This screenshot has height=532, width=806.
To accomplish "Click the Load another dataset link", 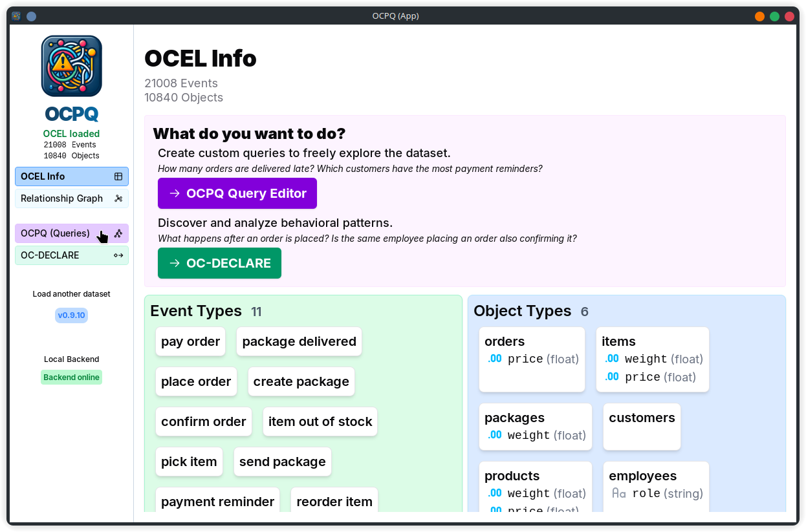I will point(71,293).
